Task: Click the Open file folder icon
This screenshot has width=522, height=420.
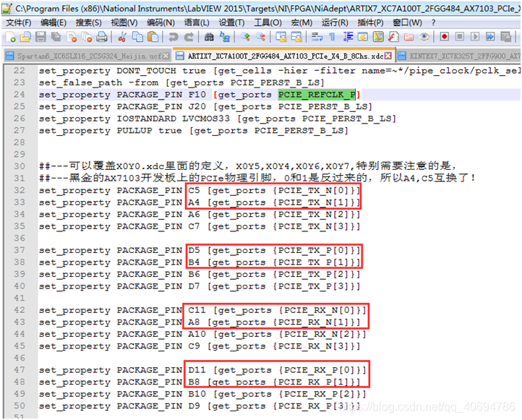Action: [24, 37]
